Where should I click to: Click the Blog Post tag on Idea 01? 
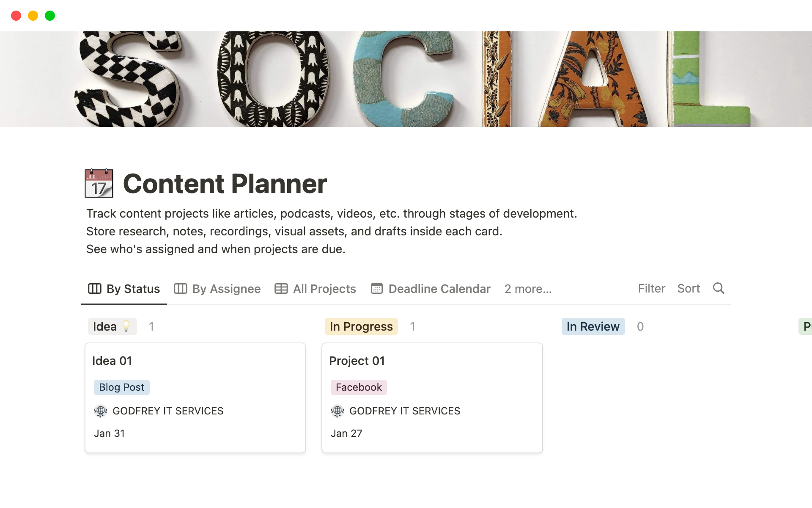pyautogui.click(x=121, y=386)
